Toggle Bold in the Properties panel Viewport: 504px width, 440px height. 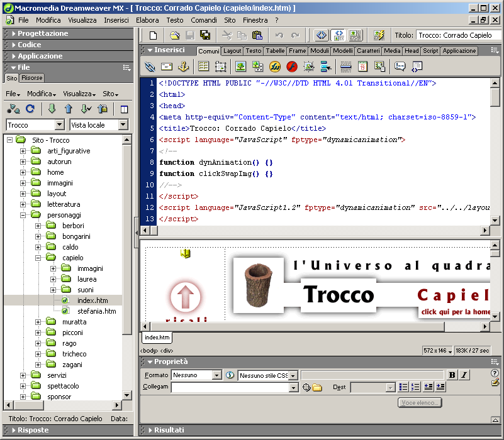[x=452, y=375]
